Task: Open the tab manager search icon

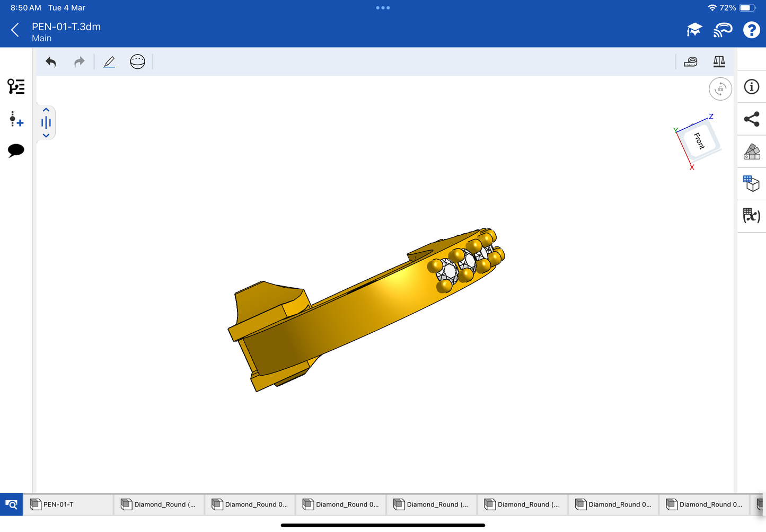Action: pos(11,504)
